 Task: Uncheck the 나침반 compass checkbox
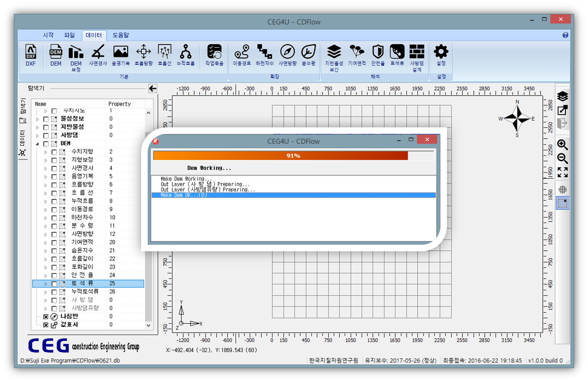[46, 317]
